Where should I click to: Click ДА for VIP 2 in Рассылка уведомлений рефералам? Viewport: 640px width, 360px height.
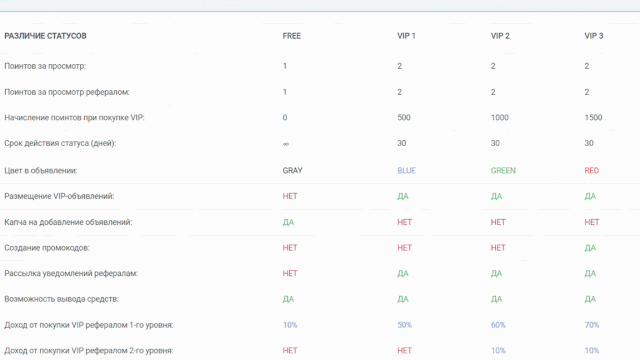496,273
